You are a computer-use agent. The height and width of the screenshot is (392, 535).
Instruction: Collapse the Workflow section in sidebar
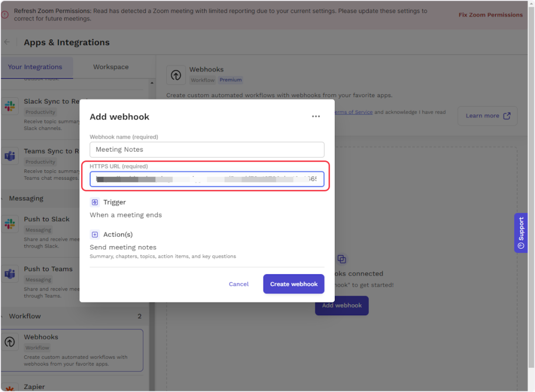pos(25,316)
